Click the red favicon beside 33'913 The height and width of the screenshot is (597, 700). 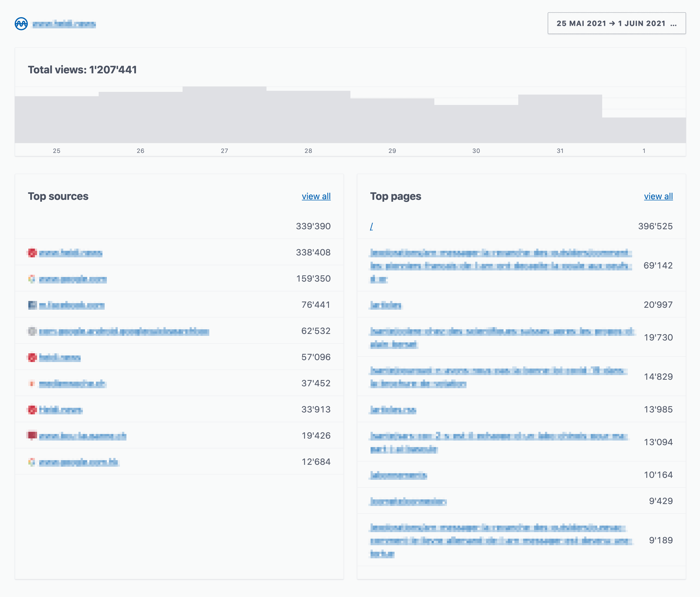pos(32,409)
